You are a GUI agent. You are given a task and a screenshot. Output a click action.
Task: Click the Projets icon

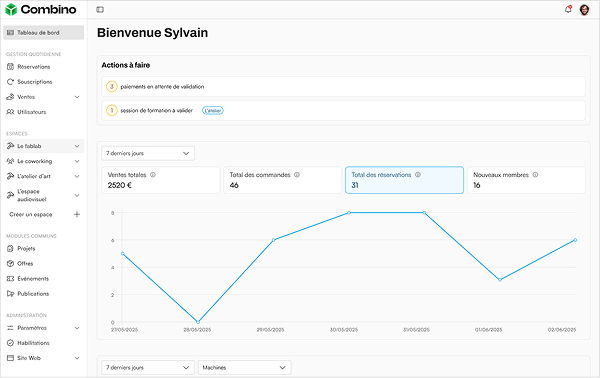coord(10,249)
